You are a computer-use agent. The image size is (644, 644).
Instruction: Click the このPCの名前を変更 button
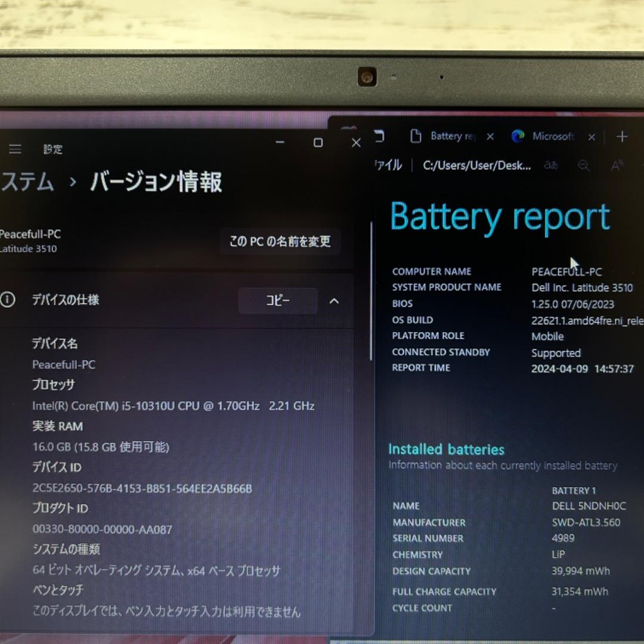280,241
